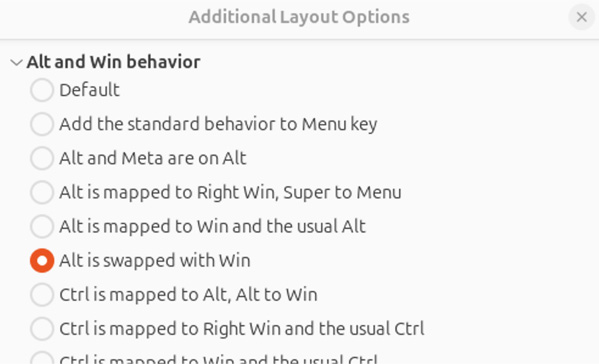Click label text 'Ctrl is mapped to Alt, Alt to Win'
This screenshot has width=599, height=364.
(x=188, y=294)
